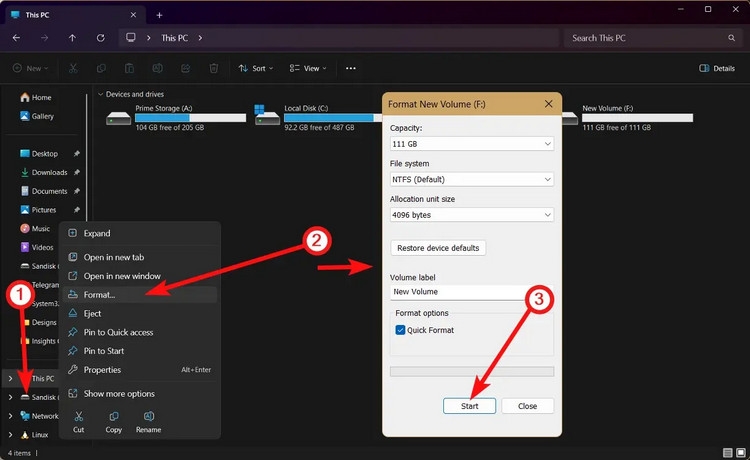Open the Allocation unit size dropdown
Viewport: 750px width, 460px height.
click(x=472, y=215)
